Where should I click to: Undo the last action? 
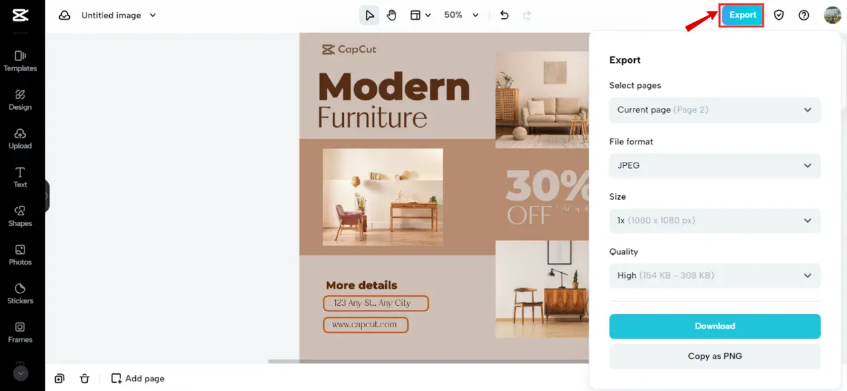(505, 15)
